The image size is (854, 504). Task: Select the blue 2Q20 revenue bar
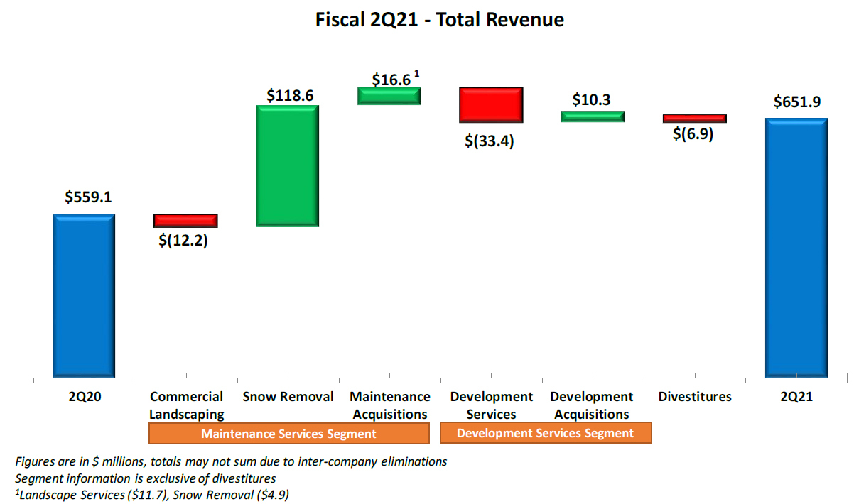[84, 295]
